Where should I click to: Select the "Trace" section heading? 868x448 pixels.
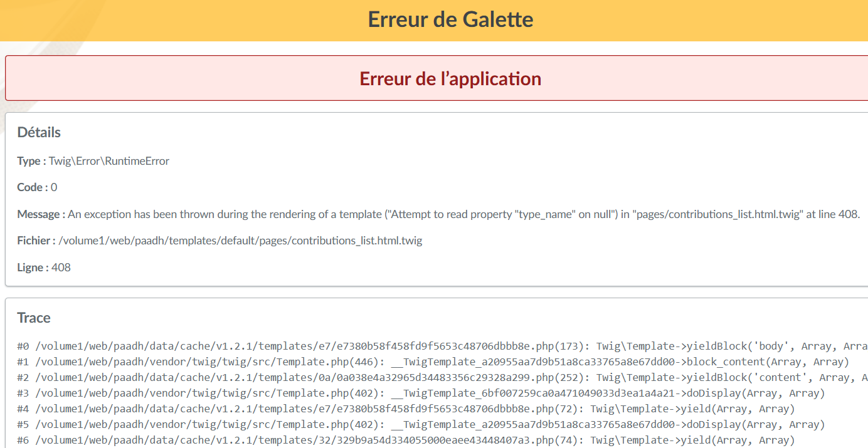pyautogui.click(x=34, y=318)
